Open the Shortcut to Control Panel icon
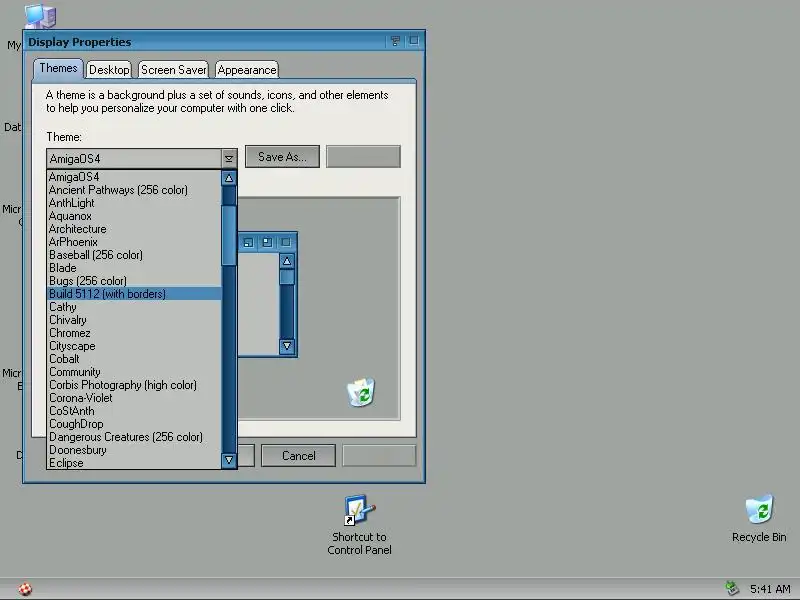The image size is (800, 600). (x=359, y=525)
